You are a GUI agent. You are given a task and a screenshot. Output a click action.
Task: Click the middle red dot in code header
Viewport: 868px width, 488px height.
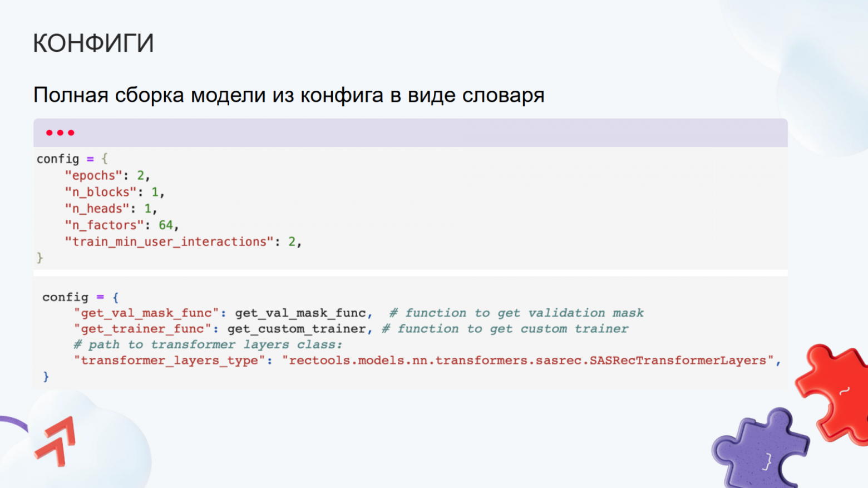pyautogui.click(x=59, y=132)
